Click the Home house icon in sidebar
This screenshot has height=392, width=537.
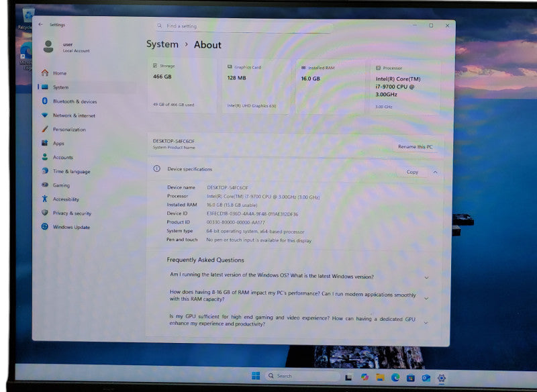pos(45,72)
